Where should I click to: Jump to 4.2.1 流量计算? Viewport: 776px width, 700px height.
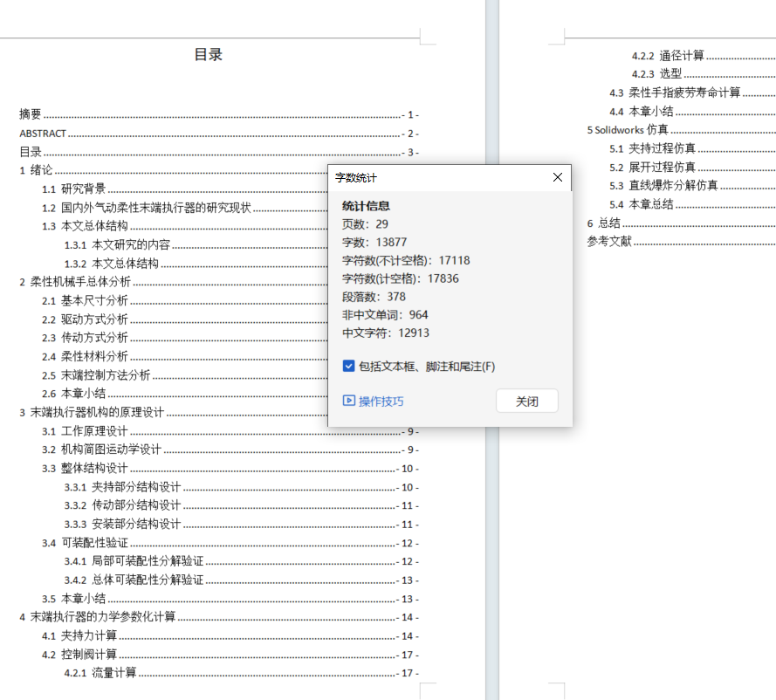click(x=242, y=673)
